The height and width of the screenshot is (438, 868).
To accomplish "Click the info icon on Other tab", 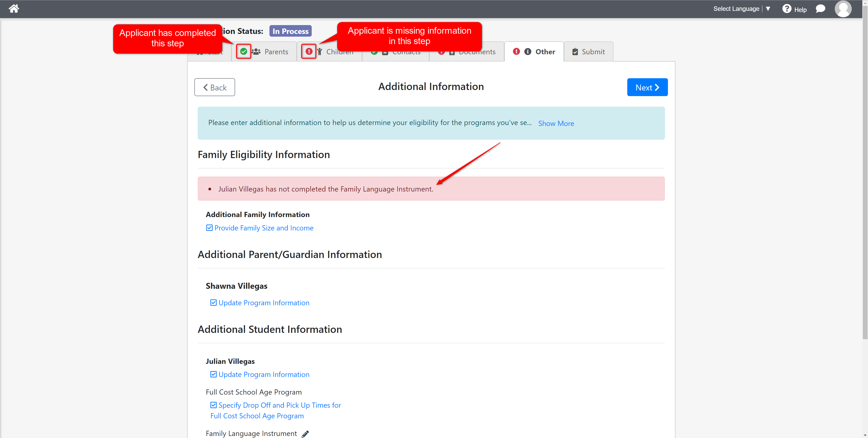I will point(528,52).
